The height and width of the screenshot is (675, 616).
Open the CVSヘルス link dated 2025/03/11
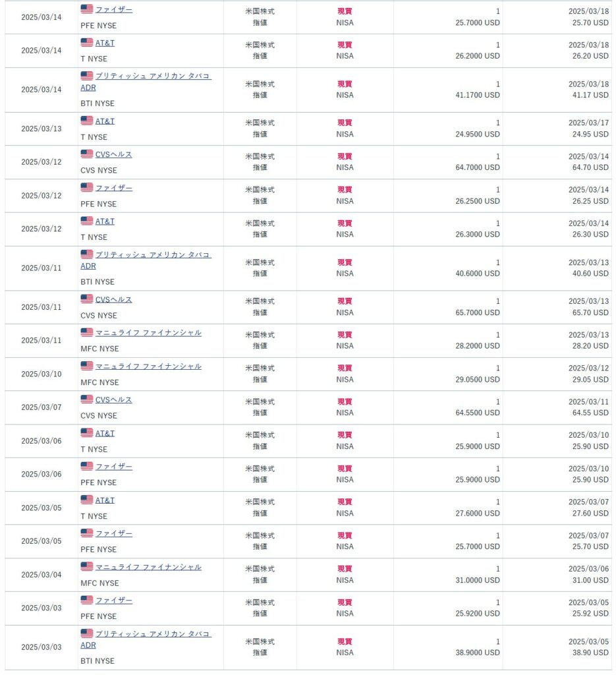click(113, 299)
